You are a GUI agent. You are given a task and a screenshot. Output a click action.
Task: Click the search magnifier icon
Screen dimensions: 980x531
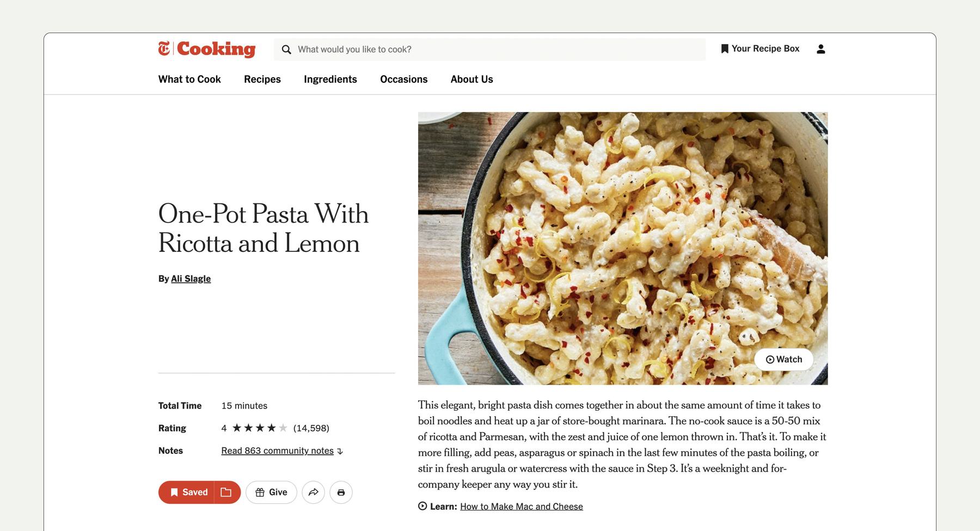pos(286,50)
